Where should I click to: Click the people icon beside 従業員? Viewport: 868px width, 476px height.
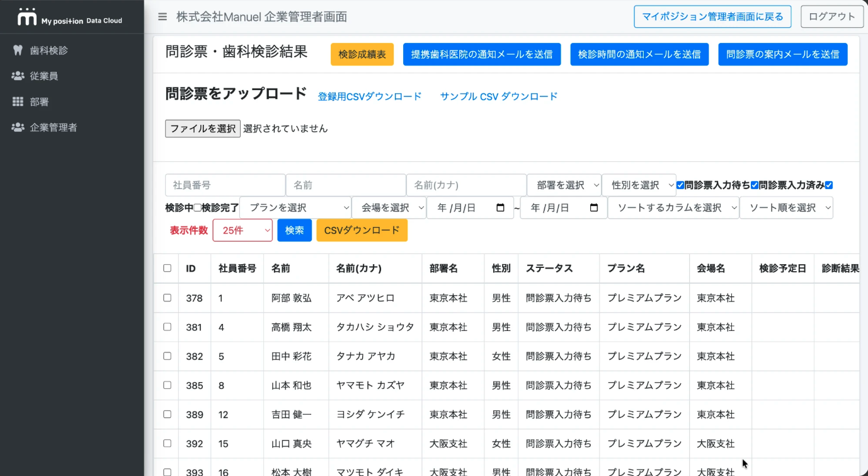click(x=18, y=76)
